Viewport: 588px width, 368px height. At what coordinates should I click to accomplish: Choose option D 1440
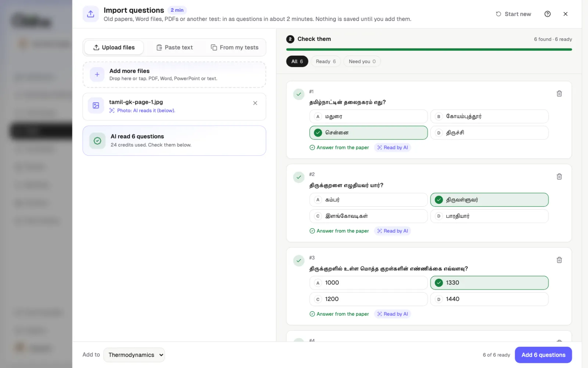tap(489, 299)
